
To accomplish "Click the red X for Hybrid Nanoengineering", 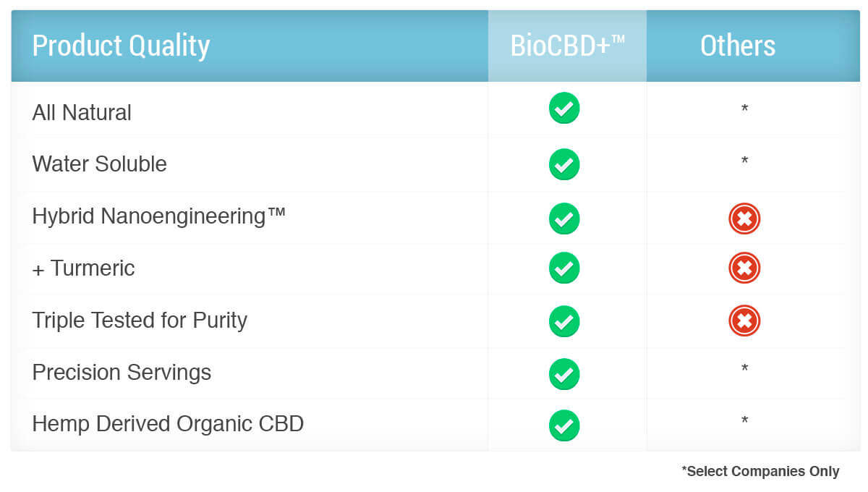I will click(x=744, y=219).
